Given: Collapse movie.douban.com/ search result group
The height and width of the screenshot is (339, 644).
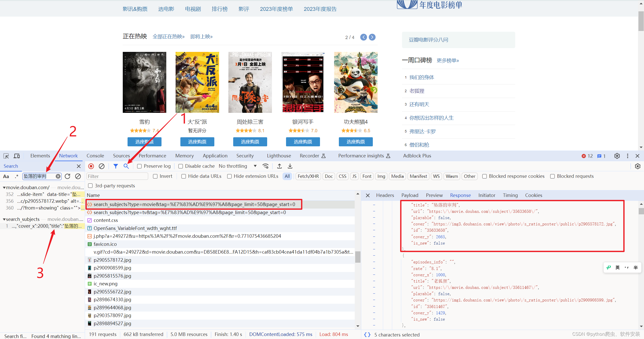Looking at the screenshot, I should 4,188.
